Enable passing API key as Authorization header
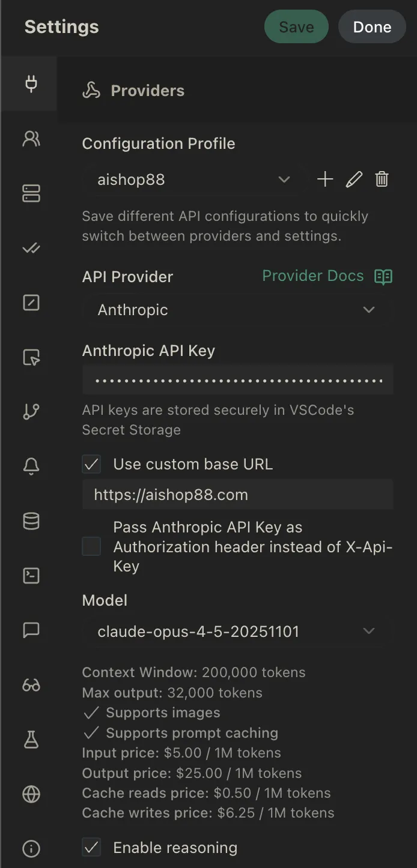This screenshot has height=868, width=417. [x=91, y=546]
